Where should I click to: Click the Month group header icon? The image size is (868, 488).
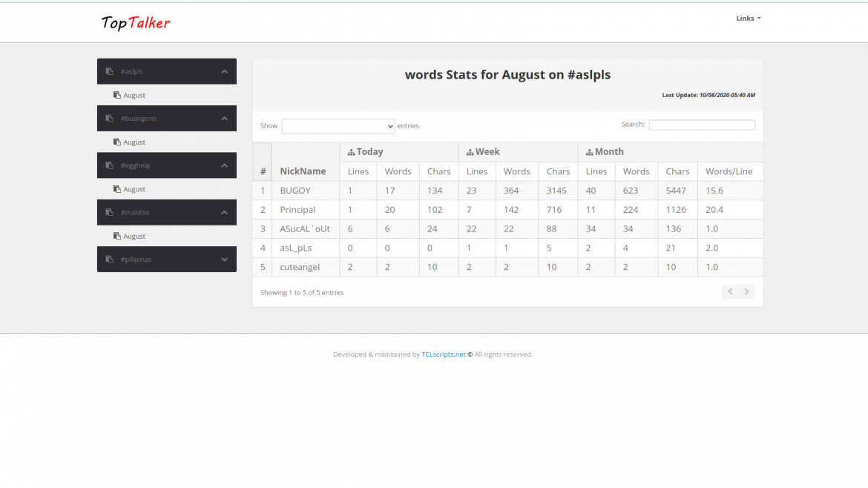590,152
